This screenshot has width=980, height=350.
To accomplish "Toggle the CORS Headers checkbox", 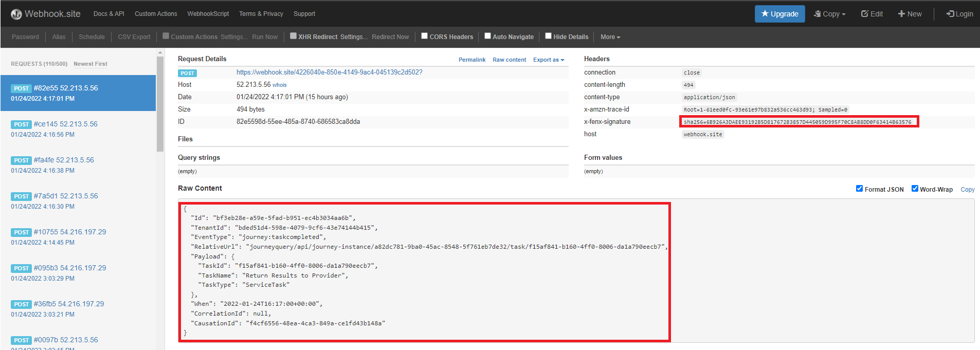I will [424, 36].
